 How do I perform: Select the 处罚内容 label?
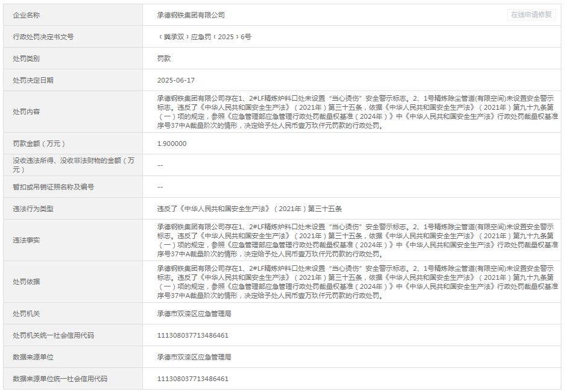(27, 112)
